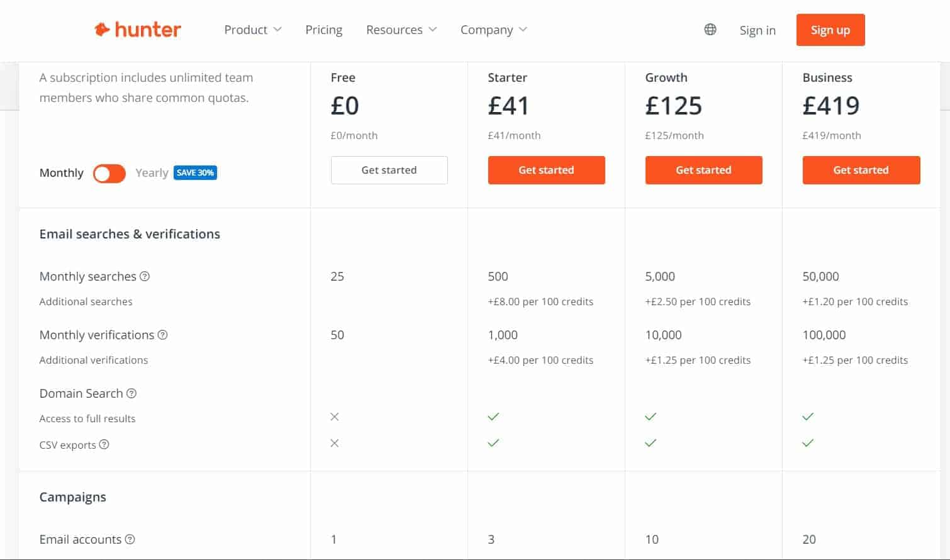Click the Business £419 price
Viewport: 950px width, 560px height.
830,106
